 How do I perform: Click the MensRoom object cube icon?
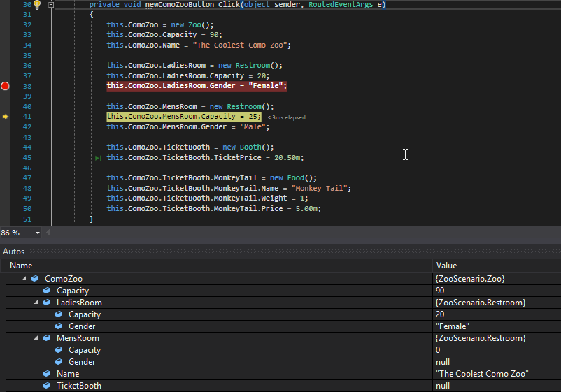47,338
